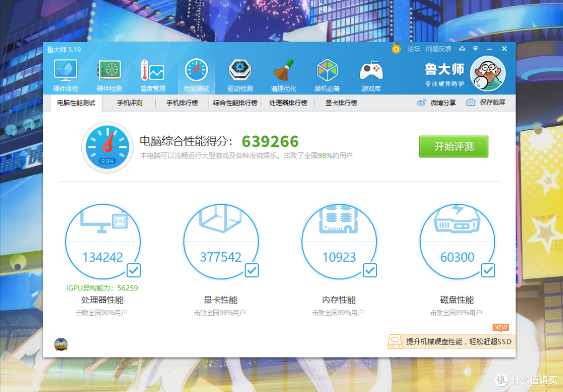Switch to 综合性能排行榜 tab
The image size is (563, 392).
(235, 103)
